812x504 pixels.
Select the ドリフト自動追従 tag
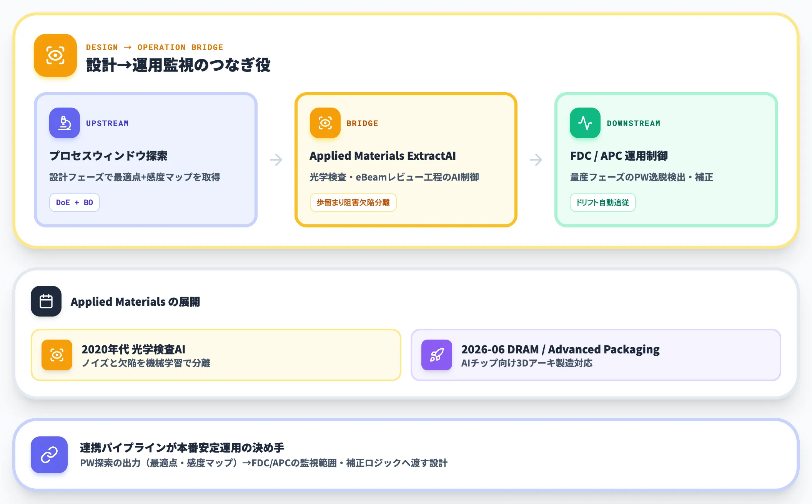602,202
